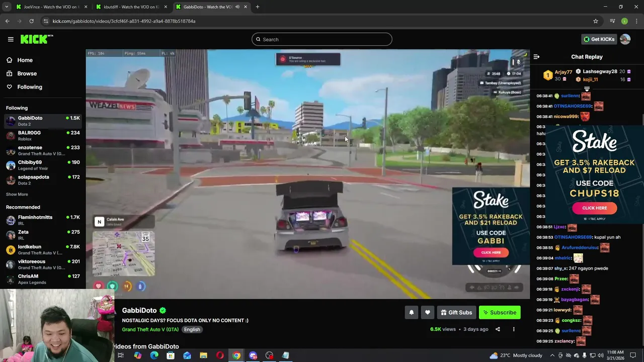Click username shy_x in chat
Screen dimensions: 644x362
(560, 268)
